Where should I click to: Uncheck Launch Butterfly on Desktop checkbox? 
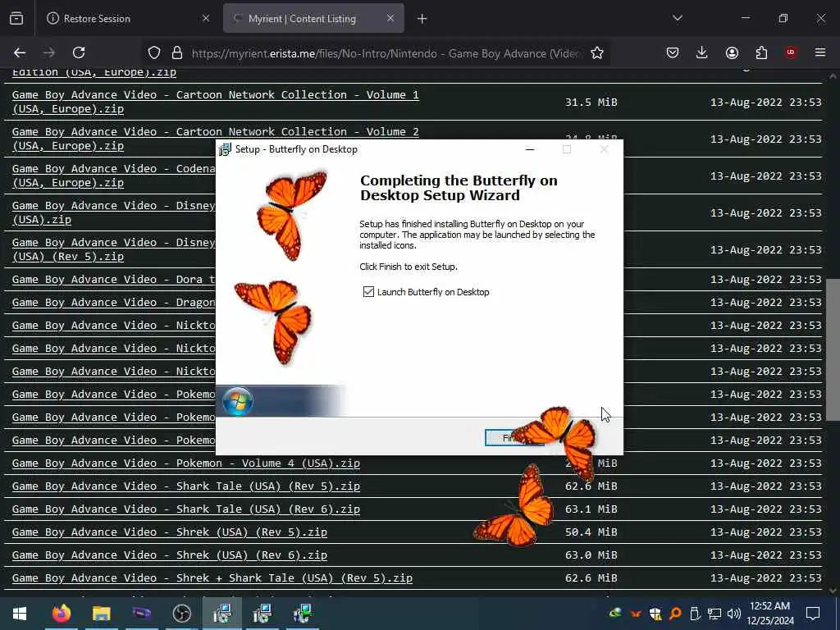tap(368, 292)
